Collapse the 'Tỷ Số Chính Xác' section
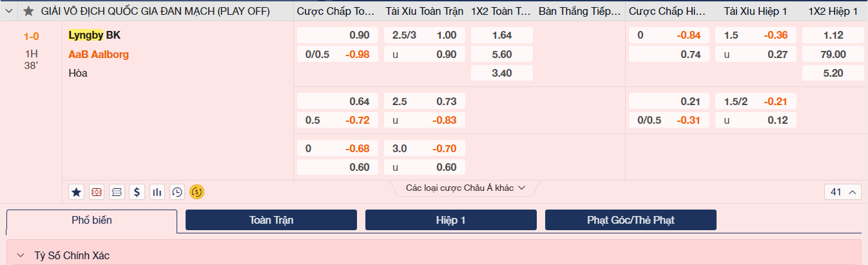 pos(21,255)
